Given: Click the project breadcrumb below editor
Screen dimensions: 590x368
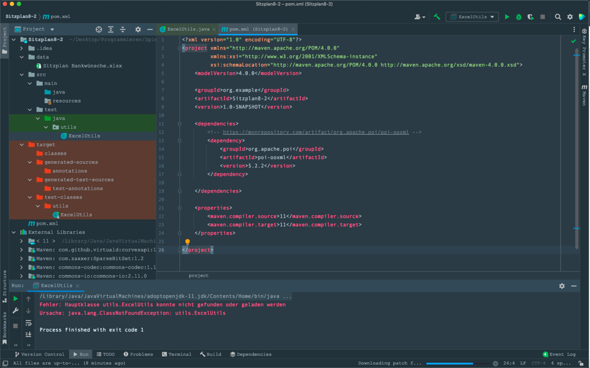Looking at the screenshot, I should 198,275.
